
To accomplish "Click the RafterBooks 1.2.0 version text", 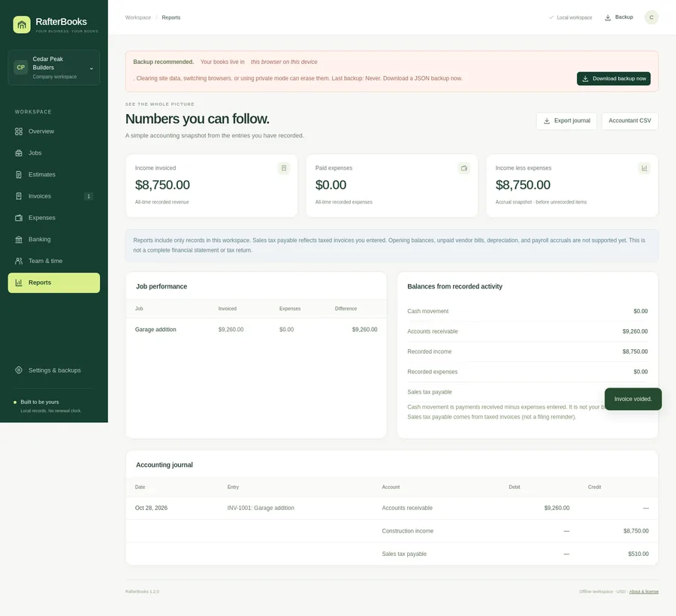I will (142, 591).
